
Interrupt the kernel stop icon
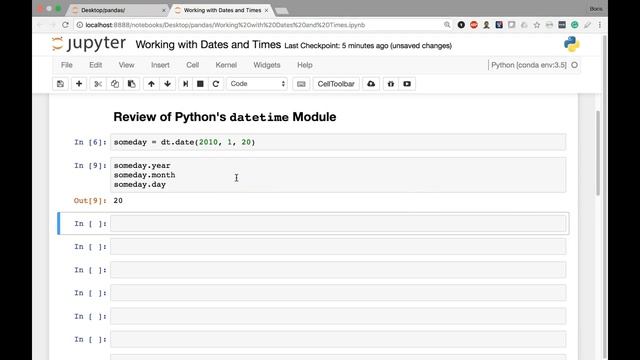pos(200,84)
